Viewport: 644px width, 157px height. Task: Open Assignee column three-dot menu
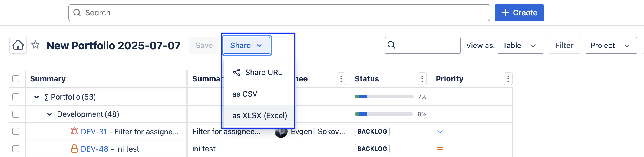click(341, 79)
